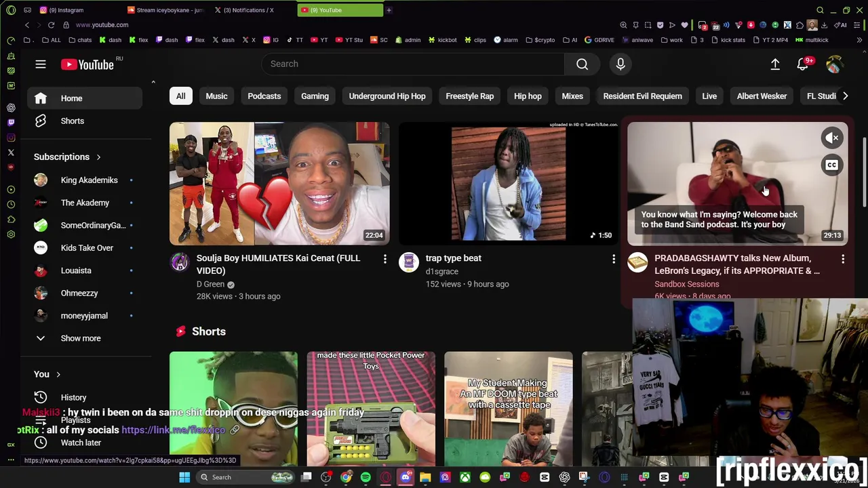Play Soulja Boy HUMILIATES Kai Cenat thumbnail

click(279, 184)
